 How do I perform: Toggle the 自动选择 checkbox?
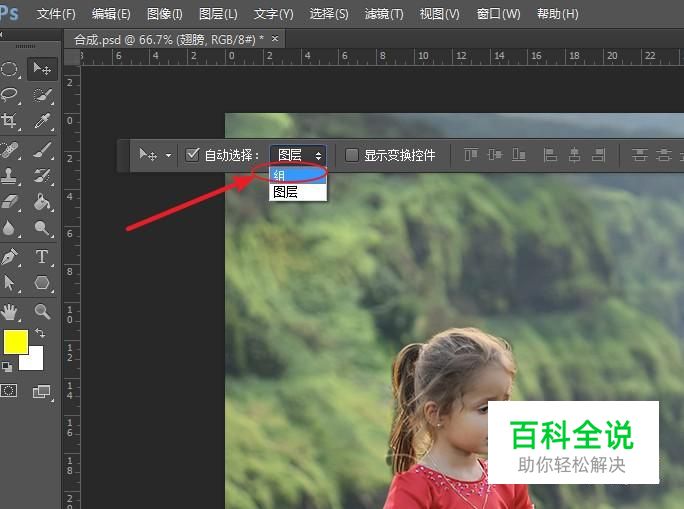[192, 154]
